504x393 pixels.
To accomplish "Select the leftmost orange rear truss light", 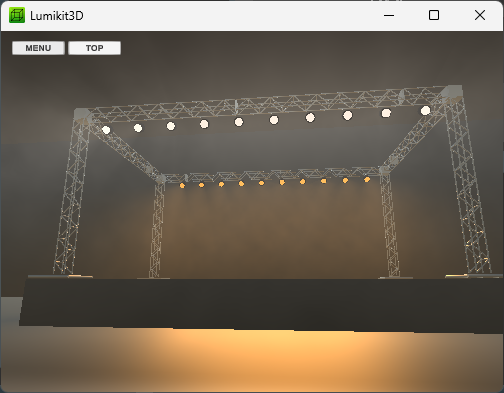I will point(182,185).
